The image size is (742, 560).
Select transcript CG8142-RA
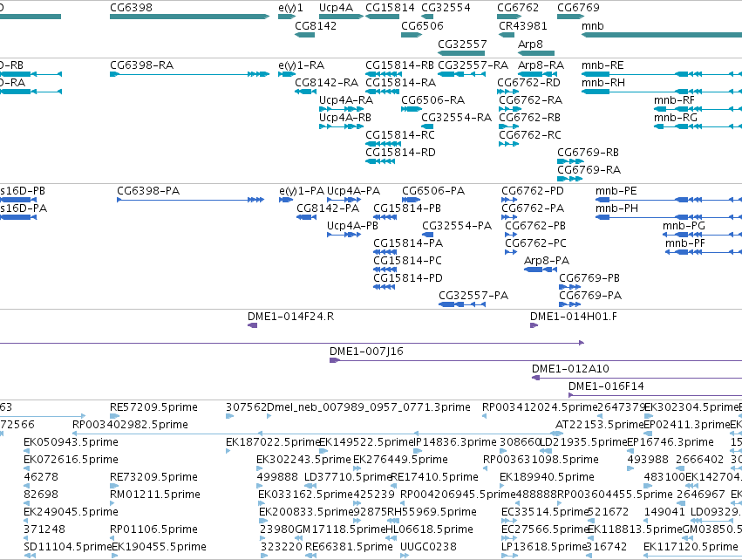[305, 92]
